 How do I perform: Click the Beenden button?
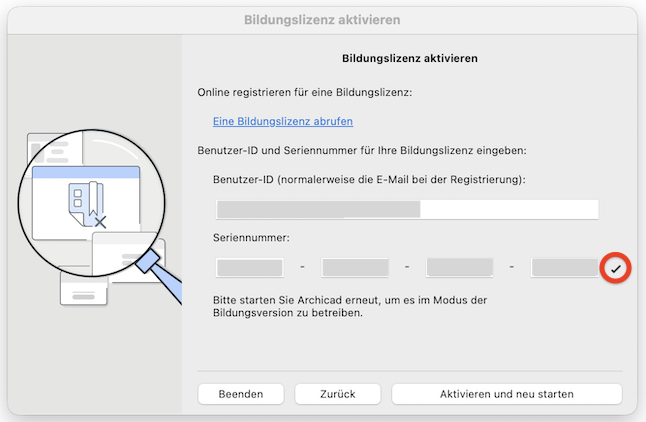tap(241, 394)
